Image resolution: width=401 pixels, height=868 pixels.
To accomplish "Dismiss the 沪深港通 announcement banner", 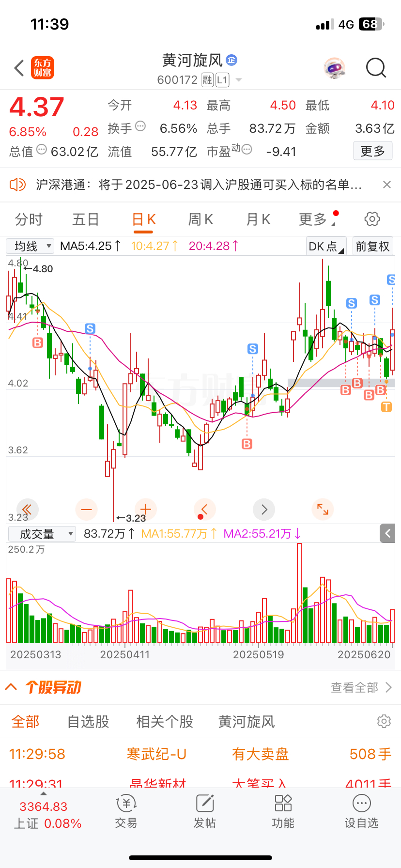I will [387, 185].
